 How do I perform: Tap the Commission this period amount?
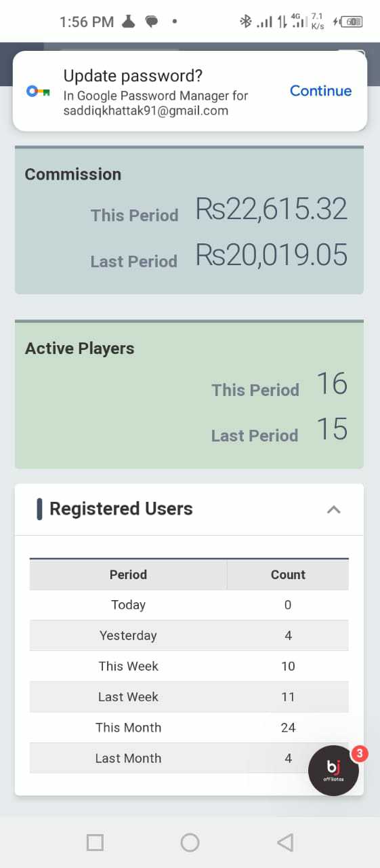pyautogui.click(x=272, y=209)
